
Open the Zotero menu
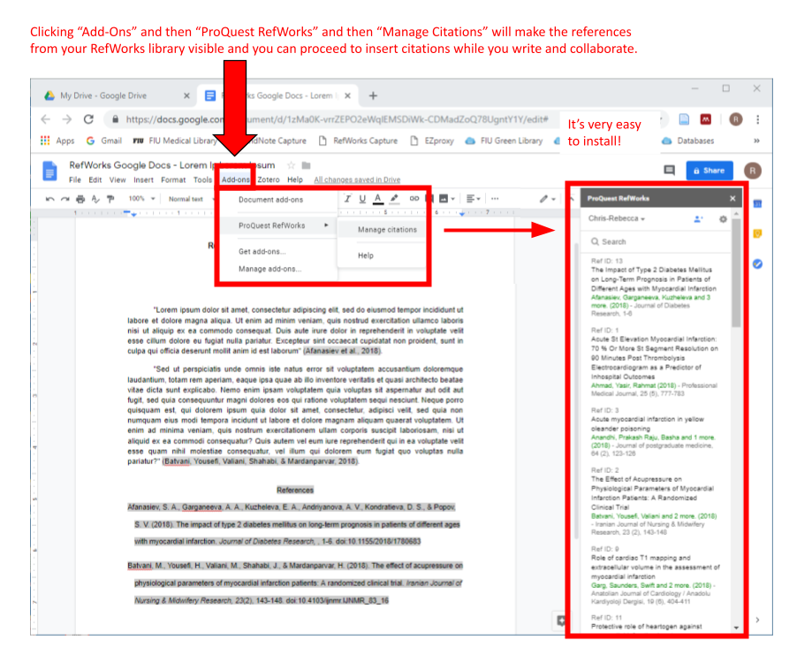pos(269,179)
